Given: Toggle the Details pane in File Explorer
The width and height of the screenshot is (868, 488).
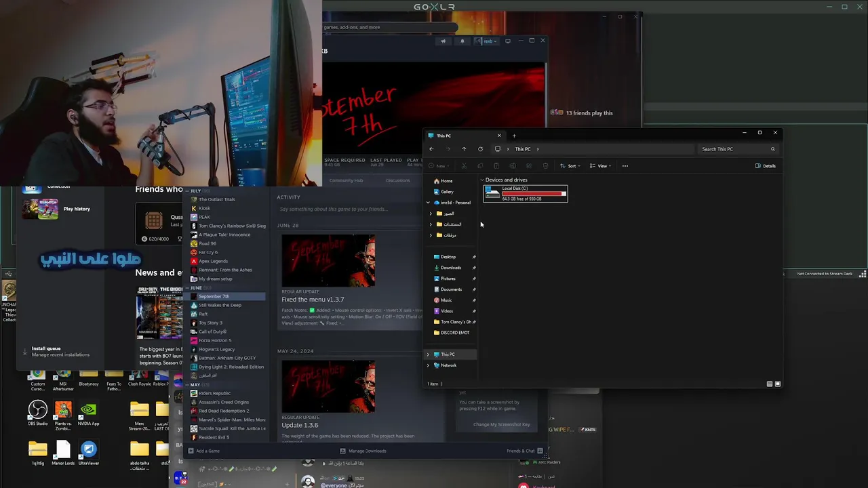Looking at the screenshot, I should [766, 166].
